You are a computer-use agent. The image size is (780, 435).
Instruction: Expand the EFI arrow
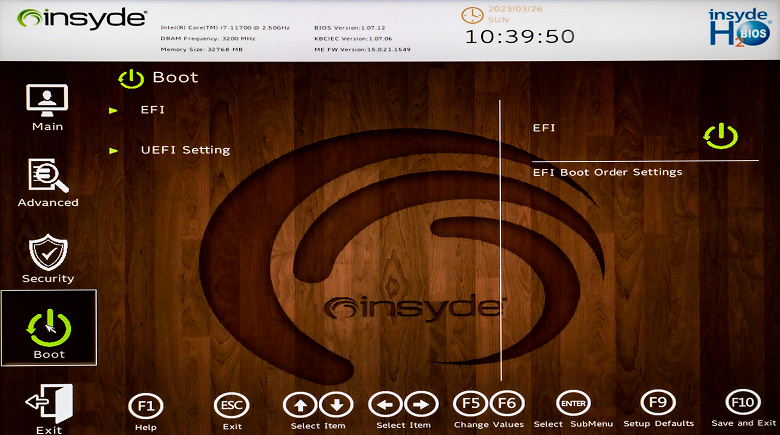(113, 110)
